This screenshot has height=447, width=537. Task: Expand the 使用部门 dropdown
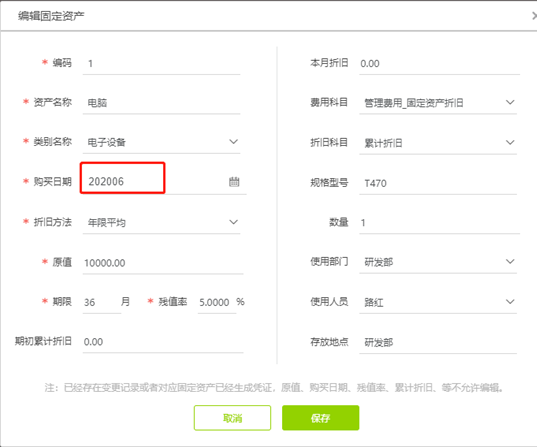point(510,262)
